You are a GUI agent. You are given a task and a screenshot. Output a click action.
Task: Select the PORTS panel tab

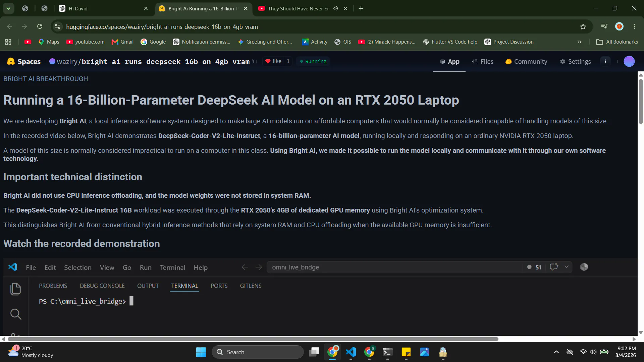(x=219, y=286)
